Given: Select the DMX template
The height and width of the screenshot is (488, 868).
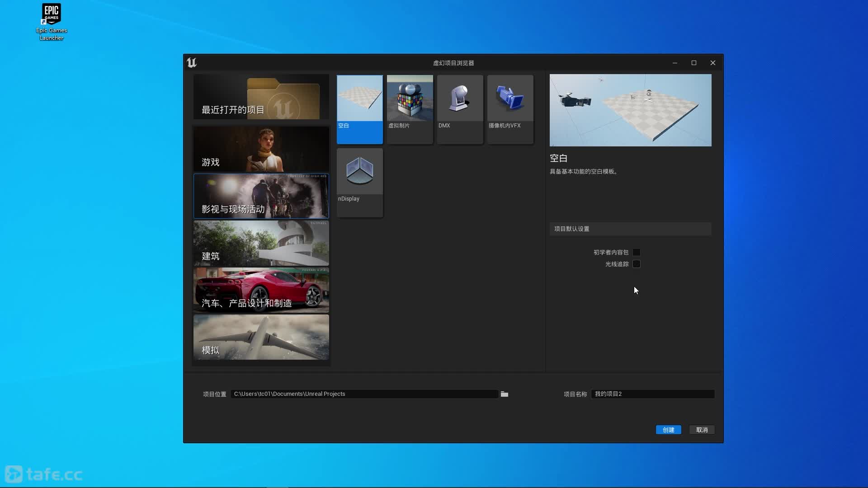Looking at the screenshot, I should [x=460, y=109].
